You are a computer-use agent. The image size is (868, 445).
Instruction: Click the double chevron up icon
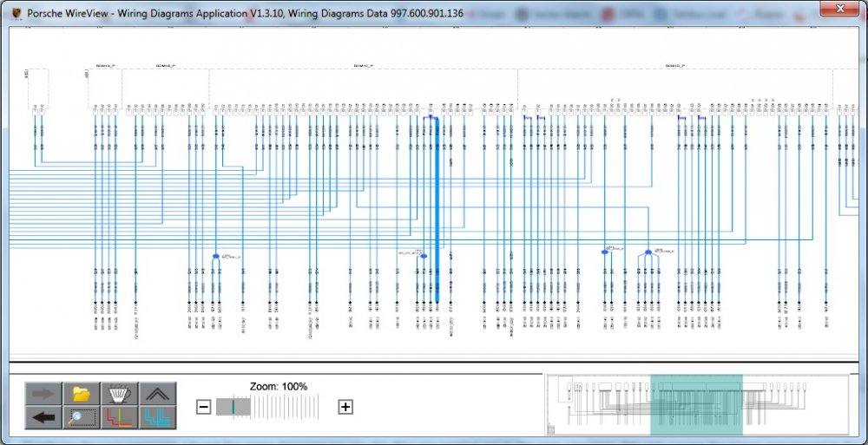point(157,394)
